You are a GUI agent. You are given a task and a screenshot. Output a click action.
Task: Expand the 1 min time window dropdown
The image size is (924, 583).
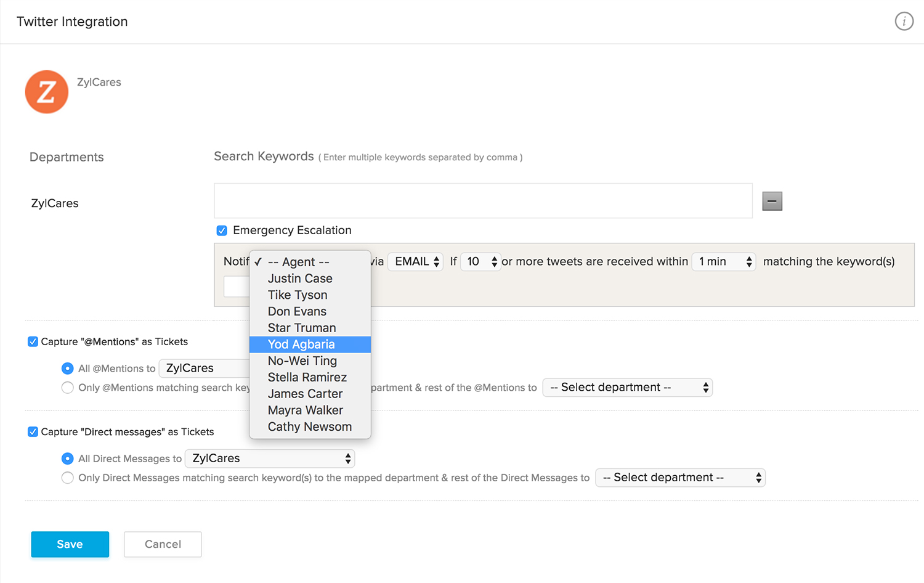point(723,261)
